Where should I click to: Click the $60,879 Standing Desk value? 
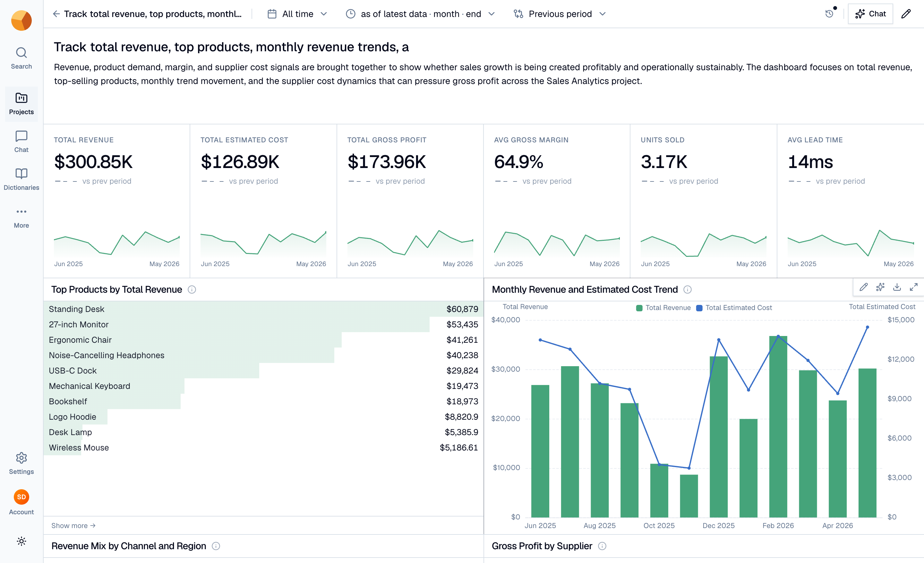pos(462,309)
